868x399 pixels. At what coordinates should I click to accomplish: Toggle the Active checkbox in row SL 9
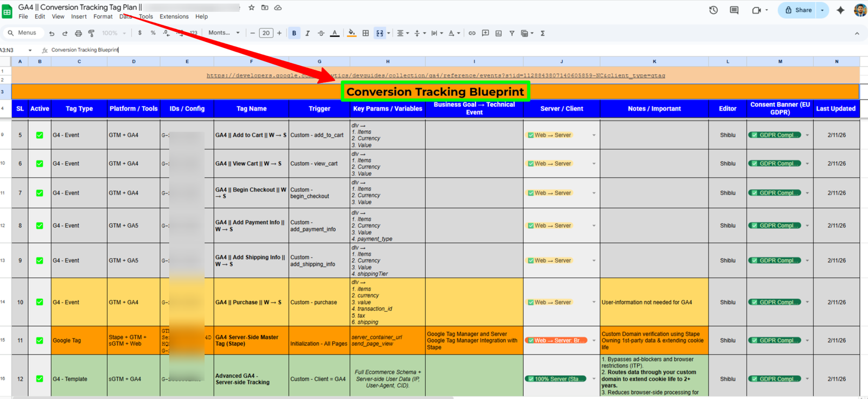click(40, 260)
